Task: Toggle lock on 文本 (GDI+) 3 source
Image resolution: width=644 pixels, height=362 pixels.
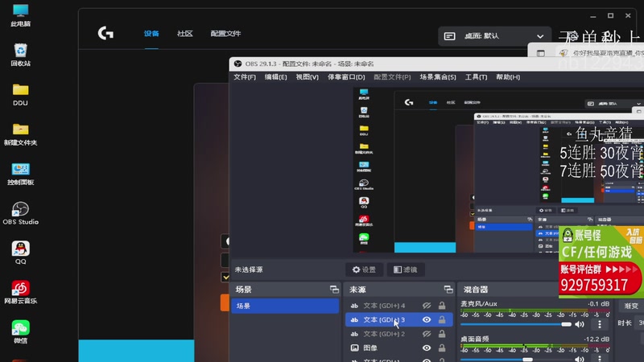Action: [442, 319]
